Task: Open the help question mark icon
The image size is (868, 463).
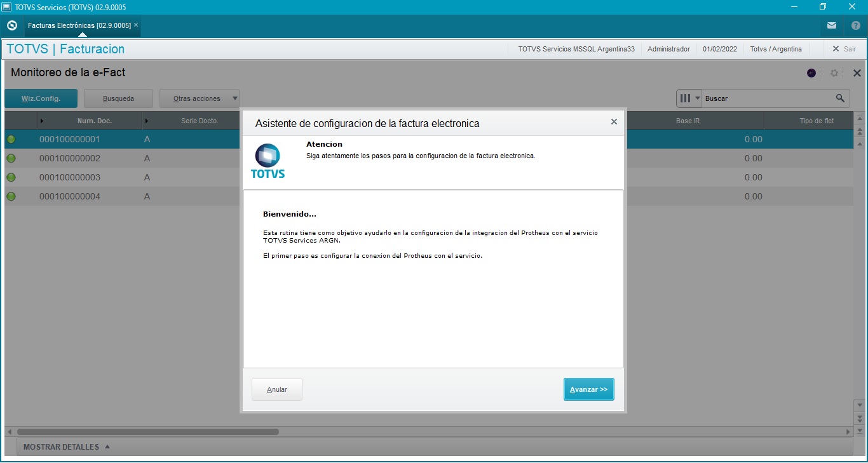Action: pyautogui.click(x=855, y=25)
